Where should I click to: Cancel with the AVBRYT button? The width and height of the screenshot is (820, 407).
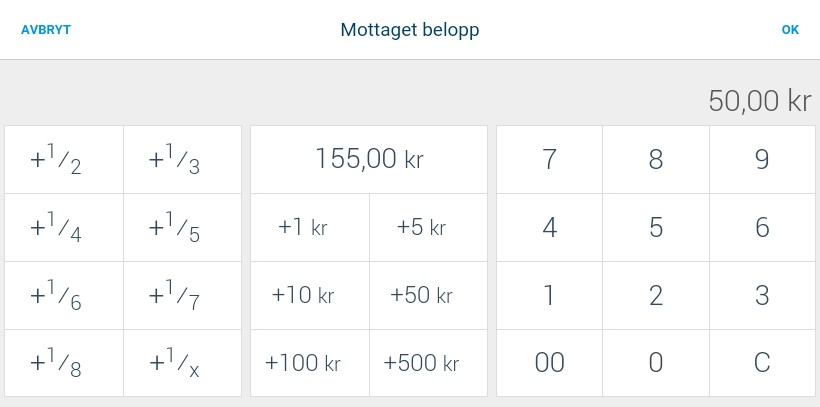tap(46, 30)
